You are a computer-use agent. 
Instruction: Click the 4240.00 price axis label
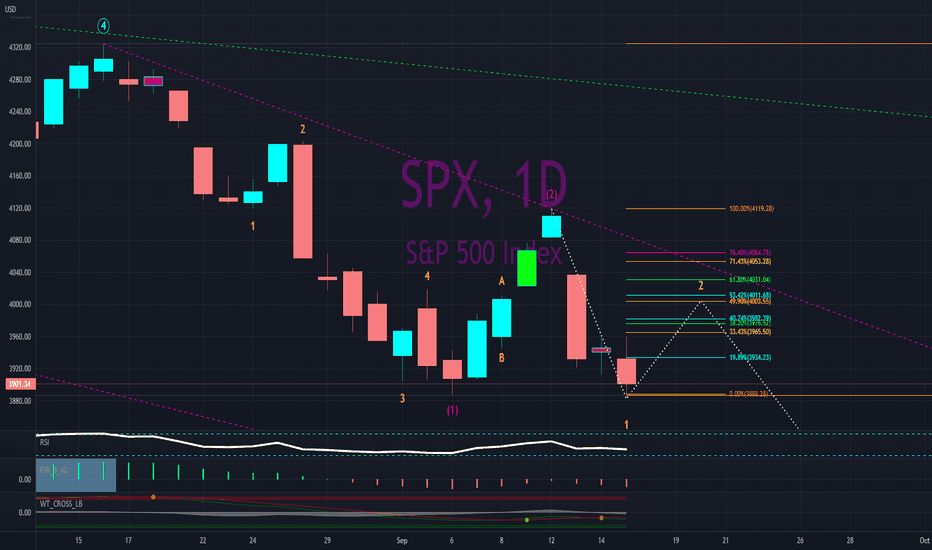(20, 112)
